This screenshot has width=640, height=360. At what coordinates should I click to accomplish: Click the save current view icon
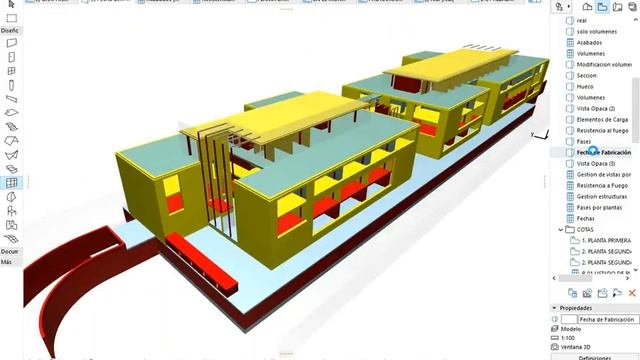pos(587,293)
